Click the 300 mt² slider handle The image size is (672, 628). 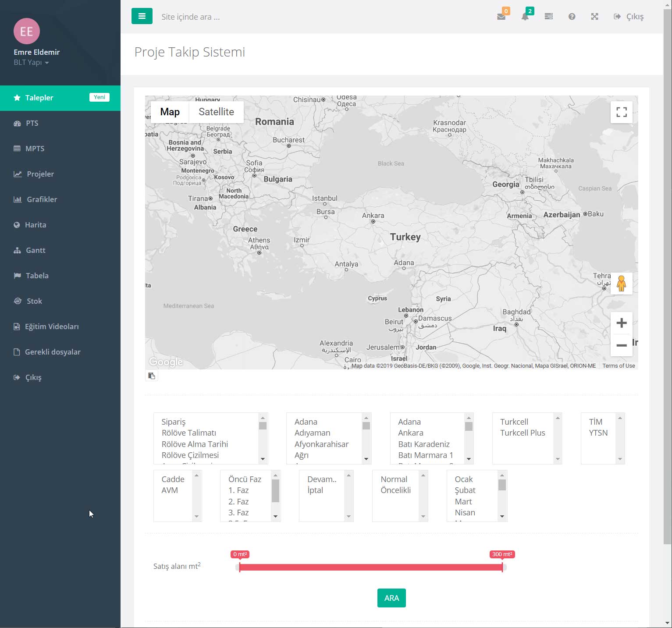502,567
